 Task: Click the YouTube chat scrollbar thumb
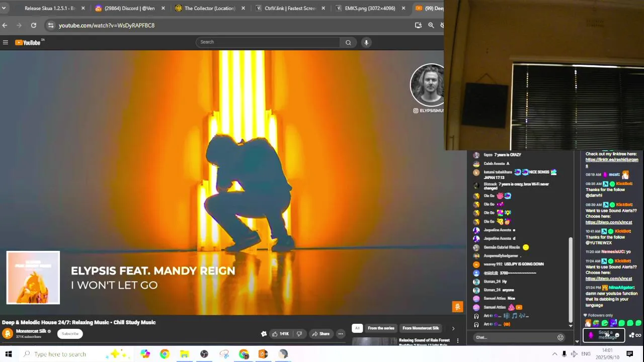tap(570, 279)
